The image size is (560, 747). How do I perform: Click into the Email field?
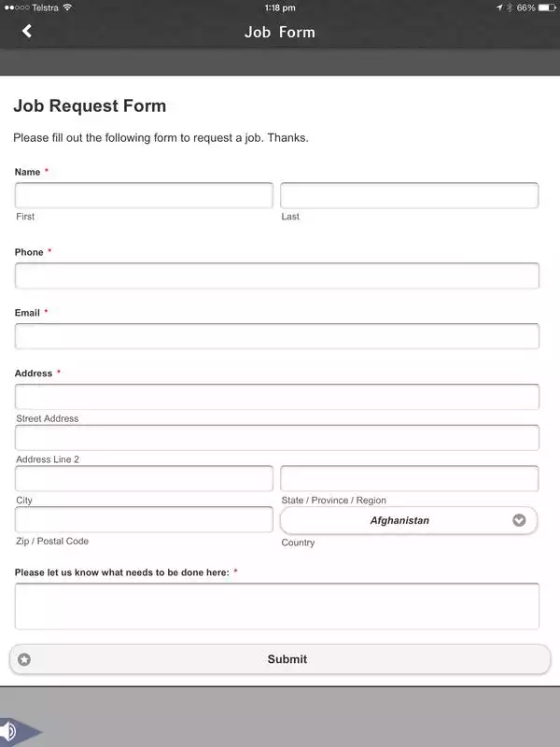[277, 336]
